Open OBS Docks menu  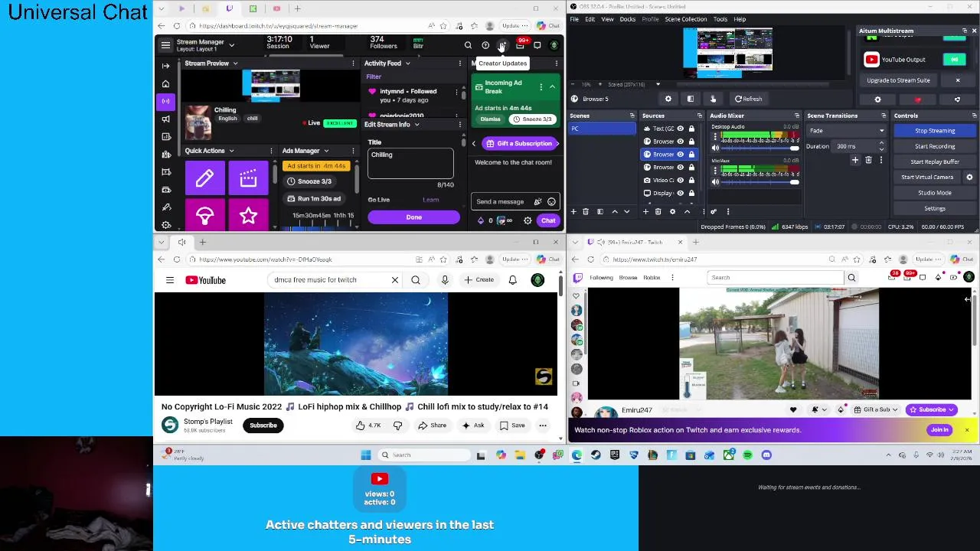(628, 19)
